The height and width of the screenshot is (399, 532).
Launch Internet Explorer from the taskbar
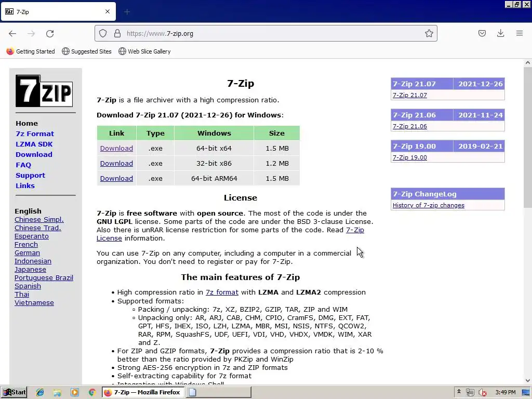(40, 392)
